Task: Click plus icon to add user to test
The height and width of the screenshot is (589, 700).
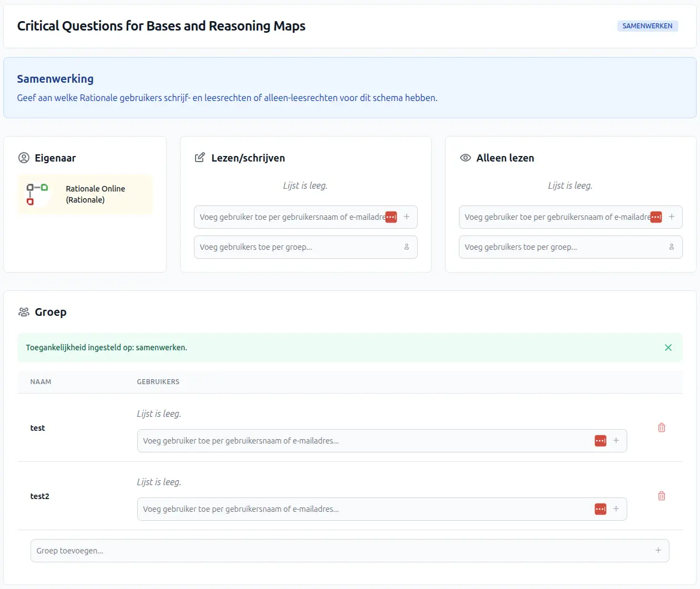Action: click(x=616, y=441)
